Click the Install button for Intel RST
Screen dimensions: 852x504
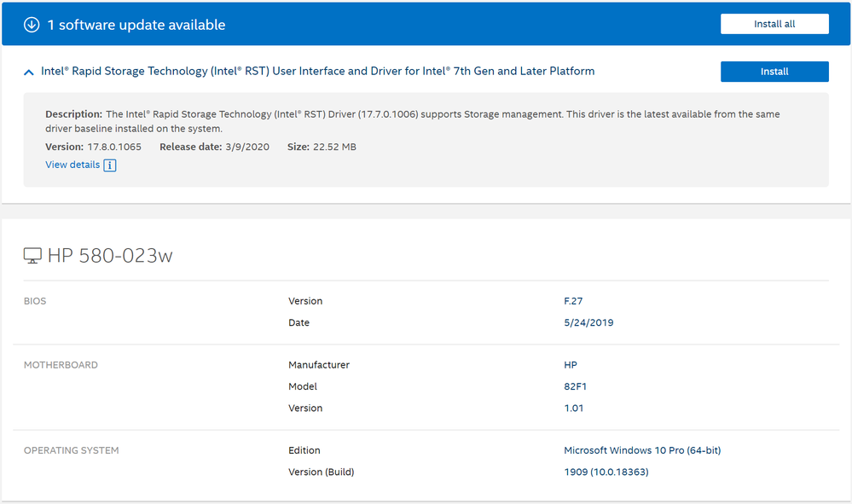coord(774,72)
